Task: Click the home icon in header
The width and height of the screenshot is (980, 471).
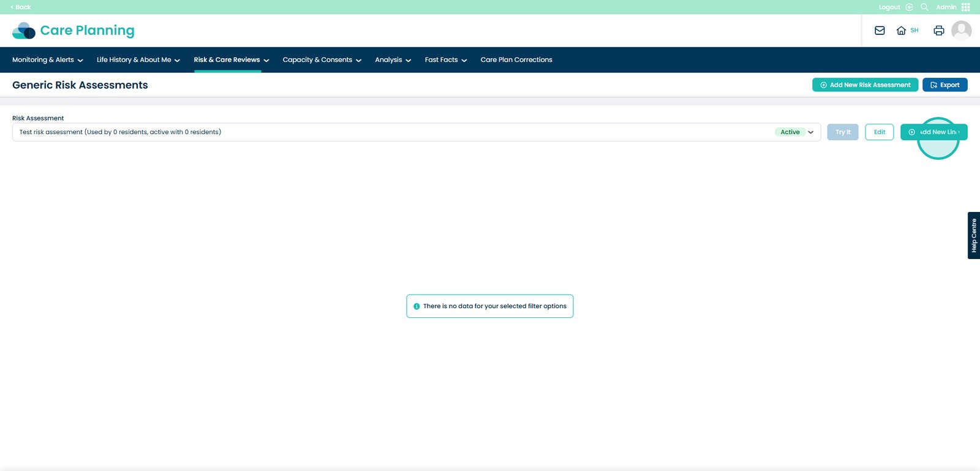Action: click(x=901, y=31)
